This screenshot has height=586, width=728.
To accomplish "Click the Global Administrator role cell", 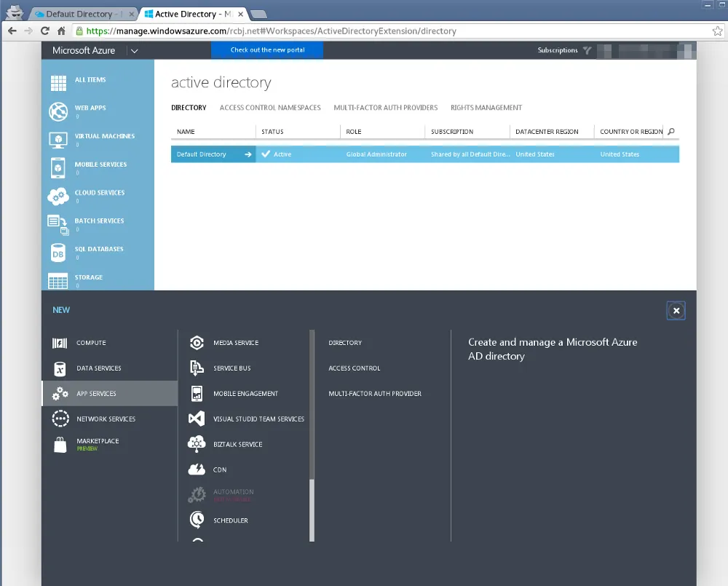I will coord(376,154).
